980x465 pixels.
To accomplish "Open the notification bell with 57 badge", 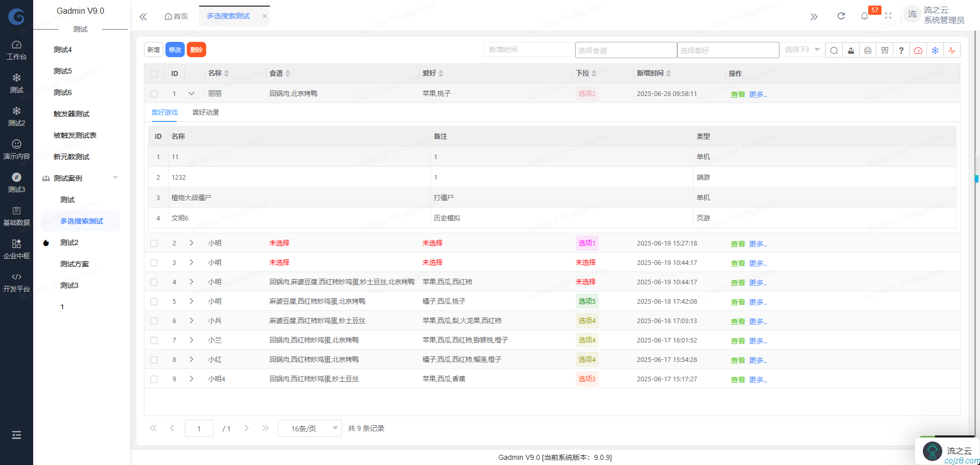I will [x=865, y=16].
